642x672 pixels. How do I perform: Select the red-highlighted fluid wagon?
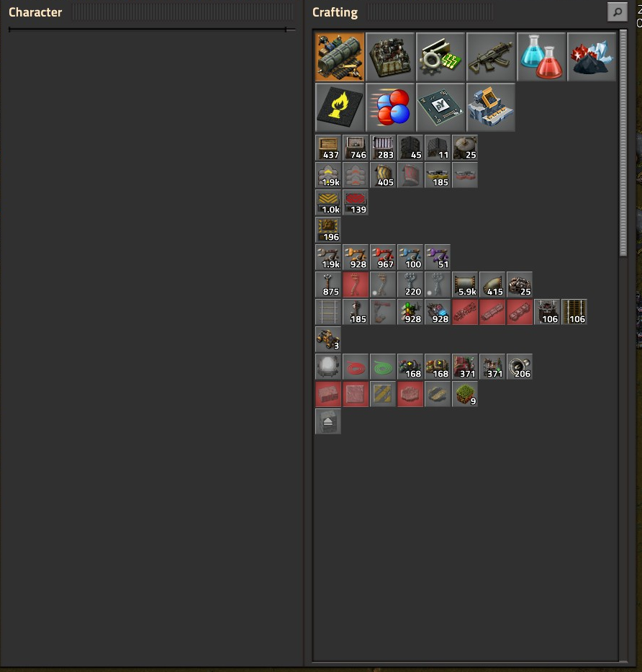520,312
